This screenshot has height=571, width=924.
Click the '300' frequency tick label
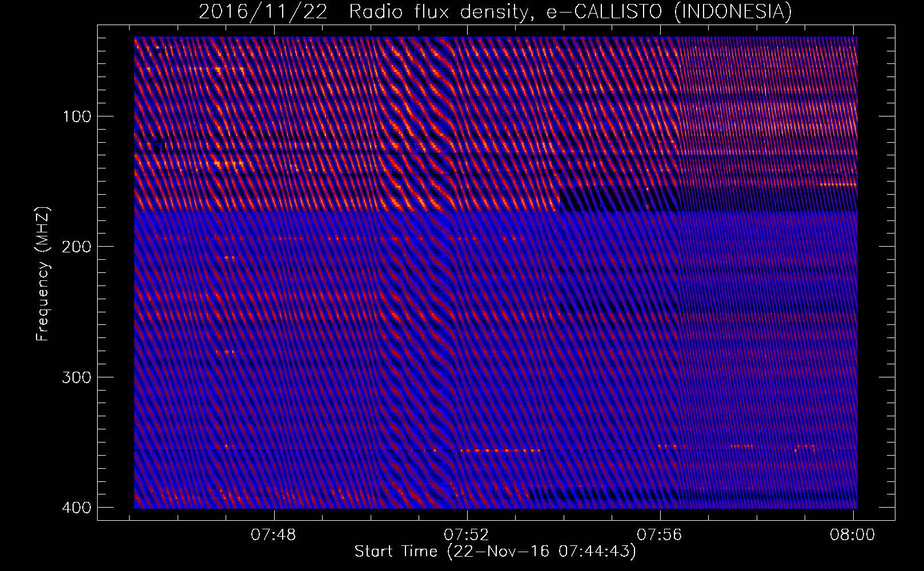click(x=76, y=377)
